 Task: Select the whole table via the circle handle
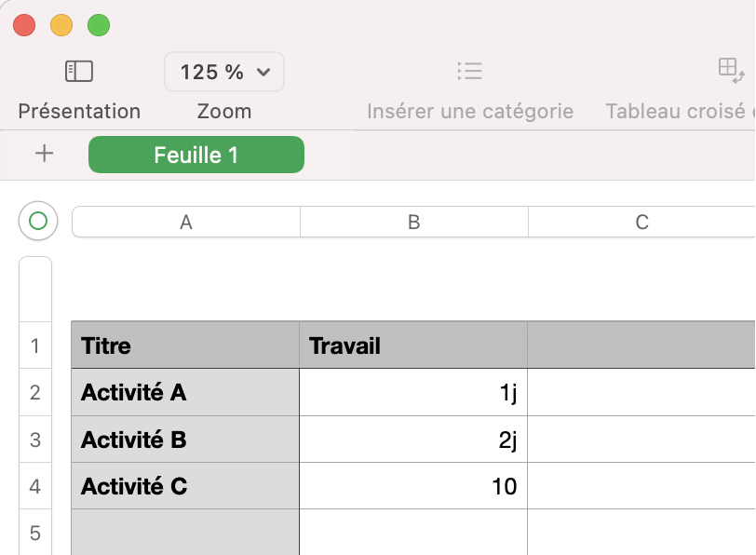[x=37, y=221]
